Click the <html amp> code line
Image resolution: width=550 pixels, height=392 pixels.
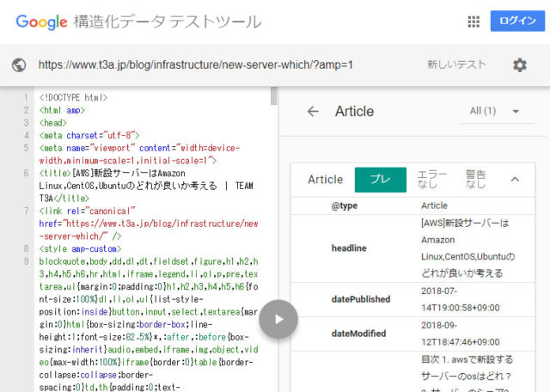coord(62,110)
